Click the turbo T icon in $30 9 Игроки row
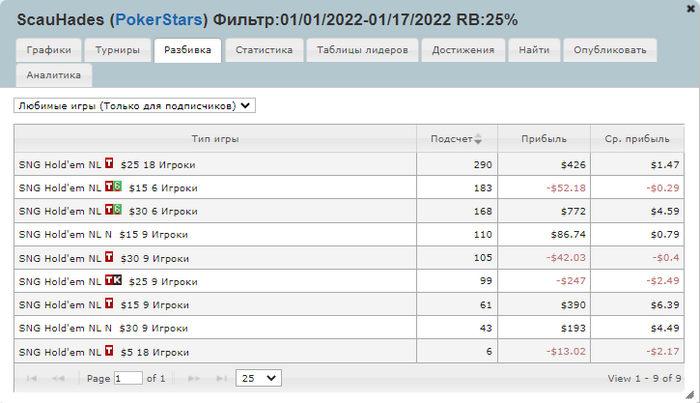 tap(109, 257)
